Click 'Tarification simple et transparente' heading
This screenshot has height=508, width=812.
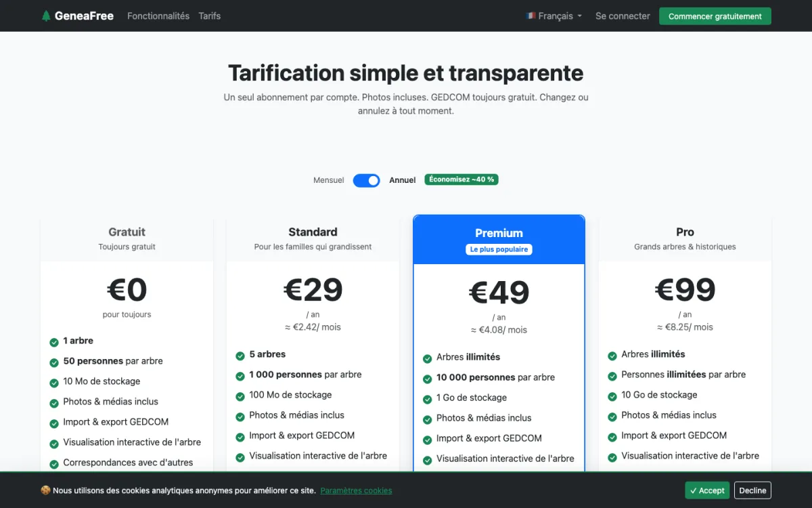(x=406, y=72)
